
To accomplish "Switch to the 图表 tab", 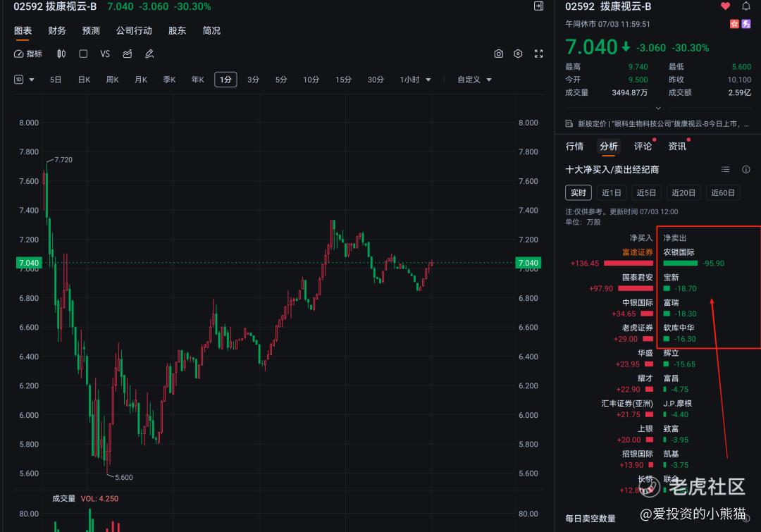I will coord(23,30).
